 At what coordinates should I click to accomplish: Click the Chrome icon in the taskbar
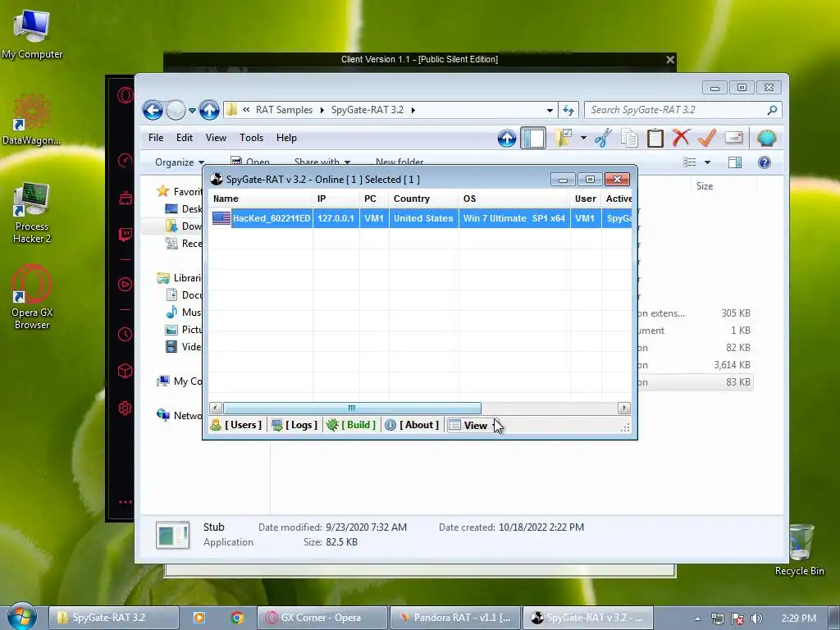[237, 618]
